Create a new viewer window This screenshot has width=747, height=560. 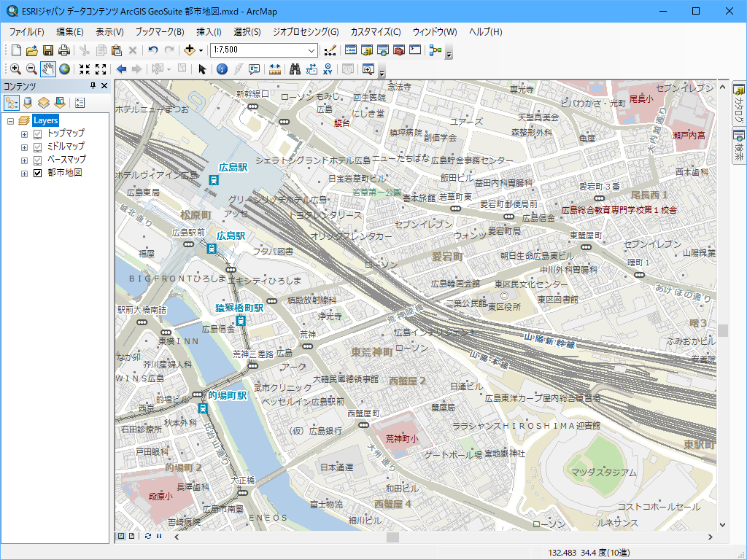368,69
